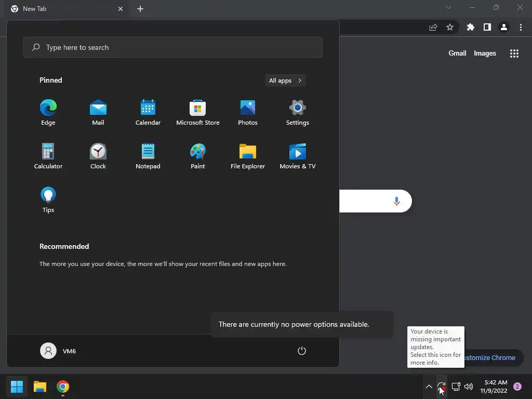Open notification center with 2 notifications
The width and height of the screenshot is (532, 399).
[517, 387]
